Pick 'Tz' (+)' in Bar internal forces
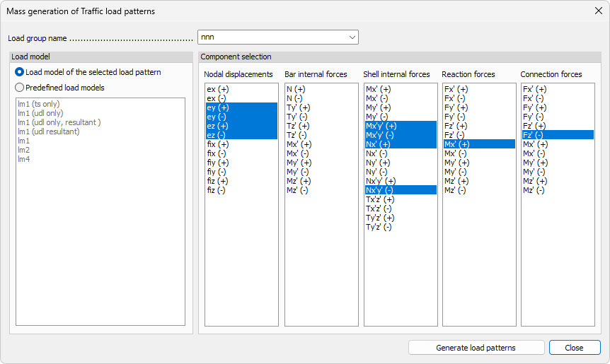This screenshot has width=610, height=364. 298,126
